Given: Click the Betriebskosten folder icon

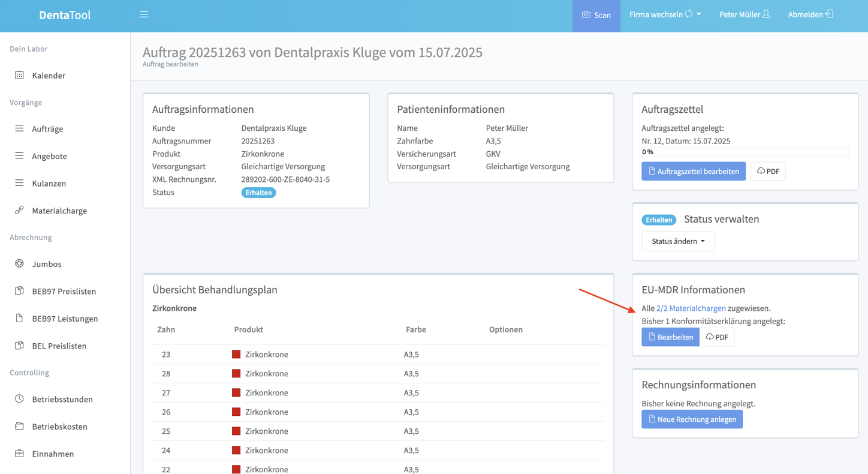Looking at the screenshot, I should (19, 426).
